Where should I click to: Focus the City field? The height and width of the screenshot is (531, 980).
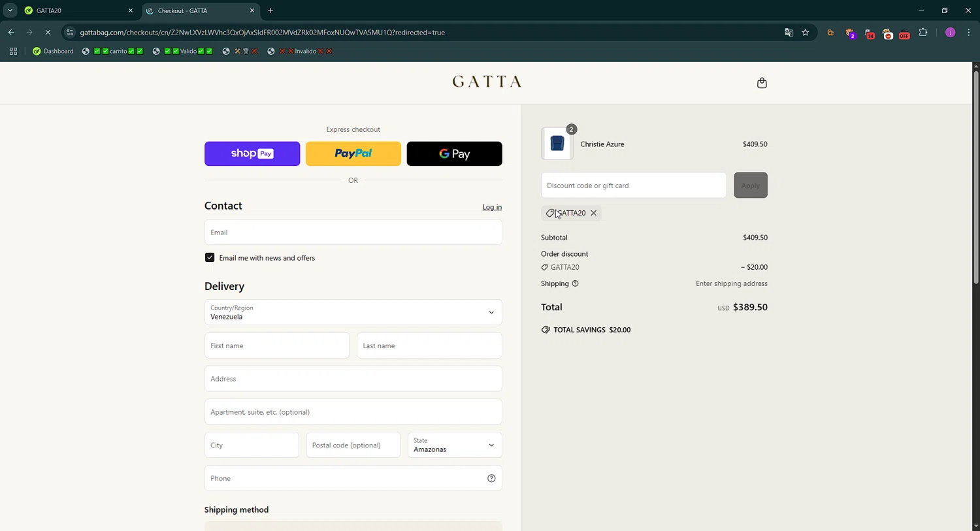[252, 445]
